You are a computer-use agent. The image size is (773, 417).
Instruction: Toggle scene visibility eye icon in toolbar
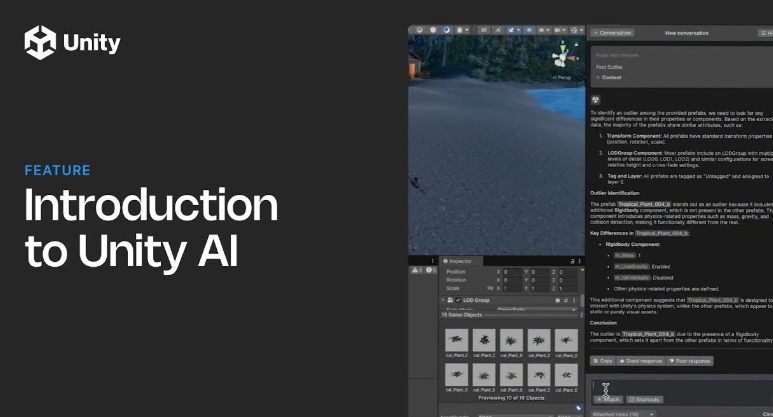[527, 32]
